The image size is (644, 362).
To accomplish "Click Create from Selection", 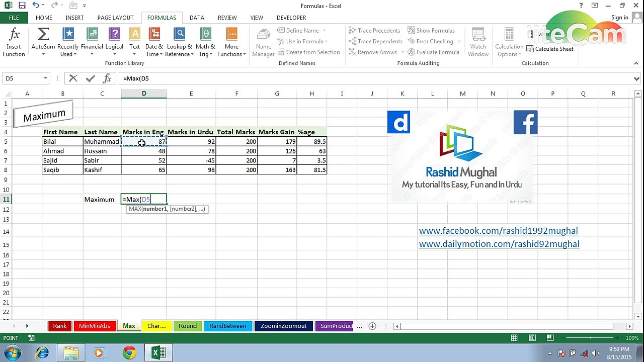I will pyautogui.click(x=308, y=52).
